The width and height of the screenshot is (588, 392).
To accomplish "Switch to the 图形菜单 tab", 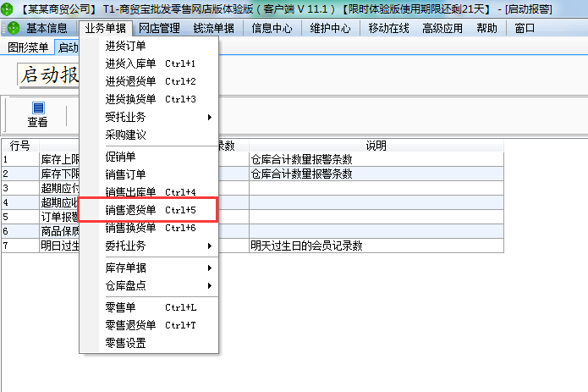I will [x=28, y=47].
